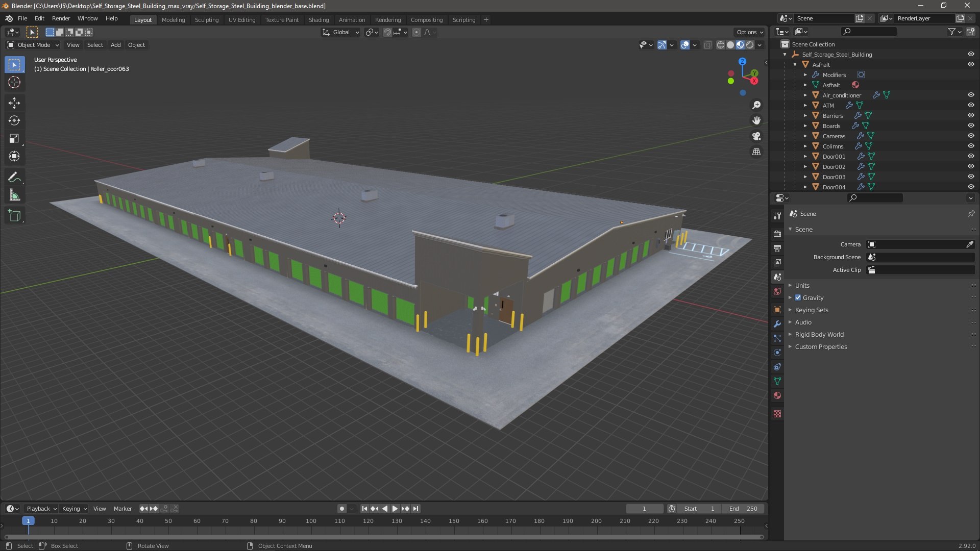Viewport: 980px width, 551px height.
Task: Expand the Door001 tree item
Action: coord(805,157)
